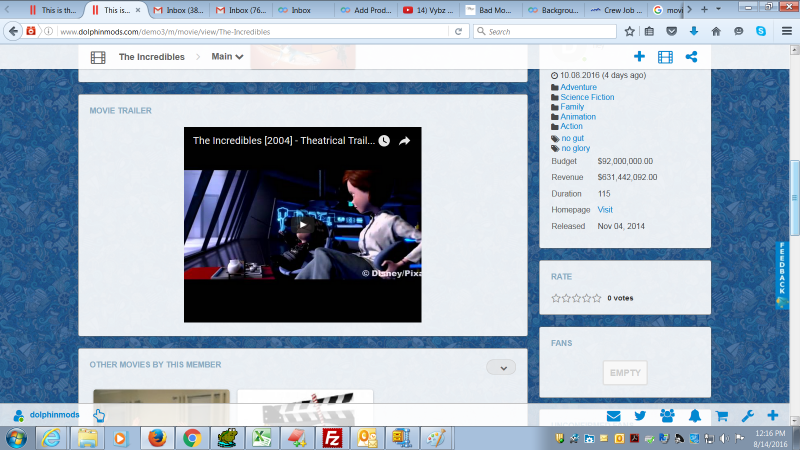Open the Feedback side tab
Viewport: 800px width, 450px height.
pos(782,274)
